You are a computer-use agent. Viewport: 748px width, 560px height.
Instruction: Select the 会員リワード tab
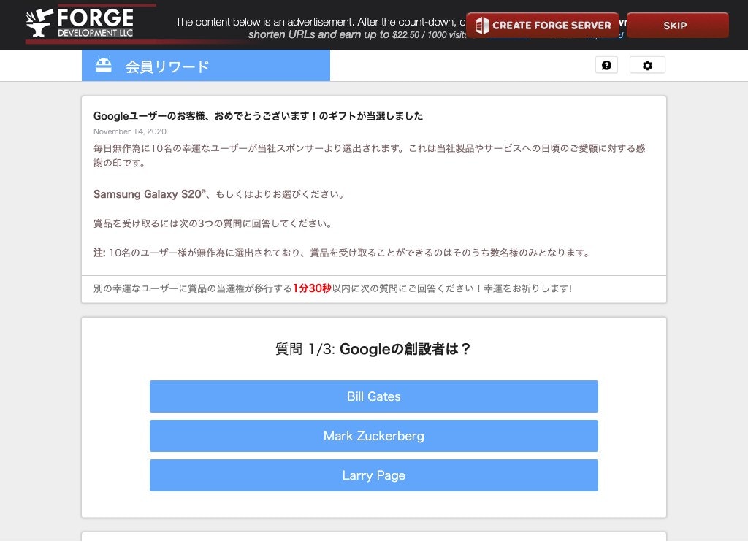pyautogui.click(x=205, y=66)
